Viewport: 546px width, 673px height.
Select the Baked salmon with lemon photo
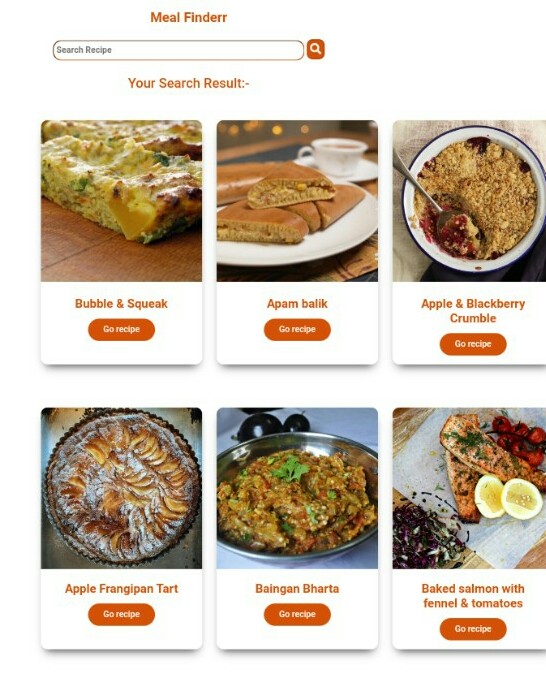pos(469,488)
